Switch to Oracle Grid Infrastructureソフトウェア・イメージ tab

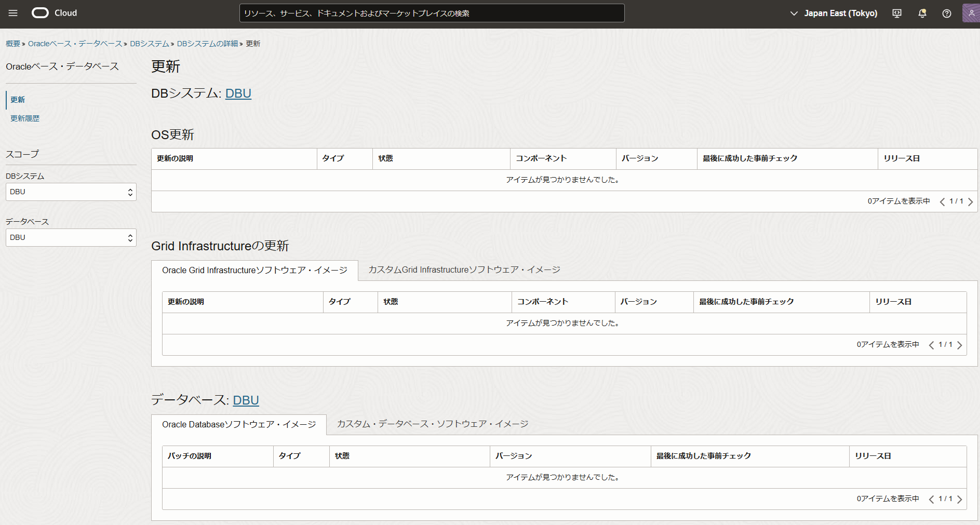tap(254, 270)
